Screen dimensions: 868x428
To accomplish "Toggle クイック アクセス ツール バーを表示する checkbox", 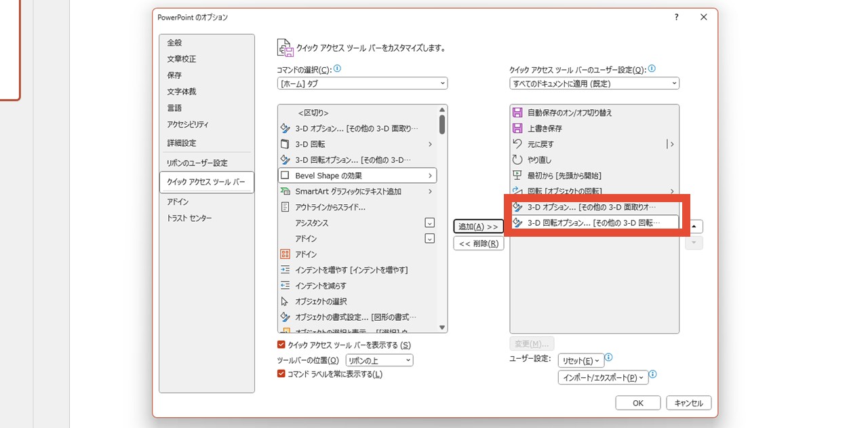I will point(281,345).
